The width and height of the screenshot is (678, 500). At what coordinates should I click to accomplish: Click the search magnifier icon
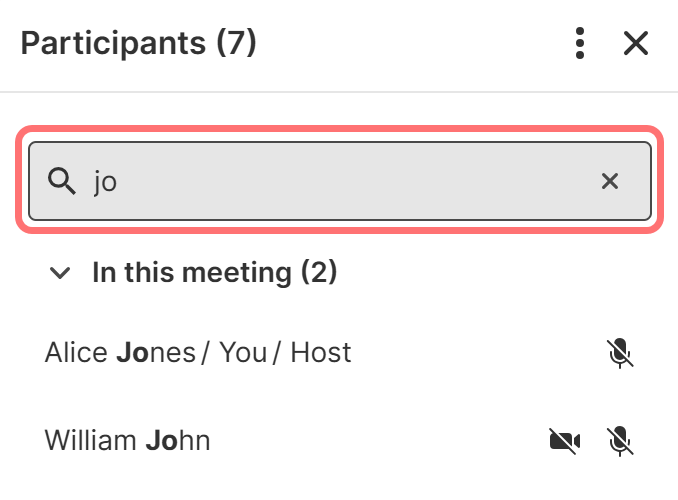[x=63, y=181]
